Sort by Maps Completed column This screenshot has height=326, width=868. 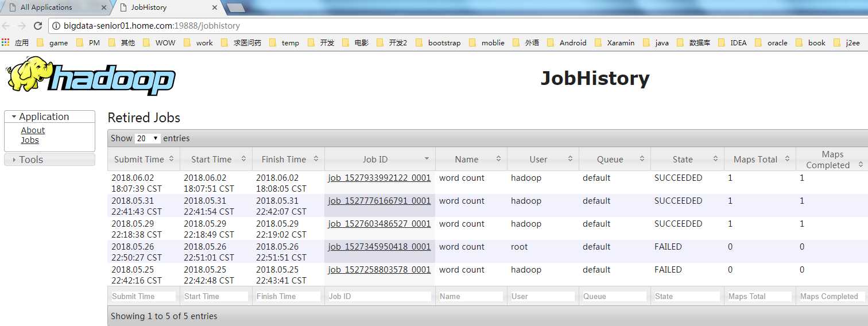(832, 159)
